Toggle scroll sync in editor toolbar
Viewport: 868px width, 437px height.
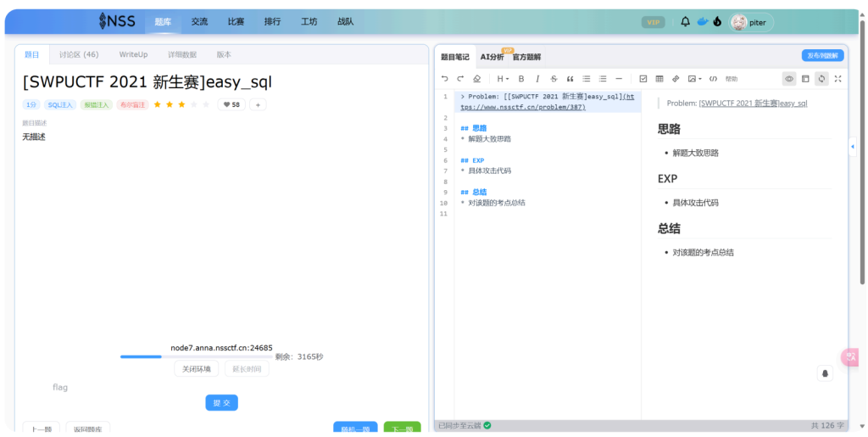821,79
